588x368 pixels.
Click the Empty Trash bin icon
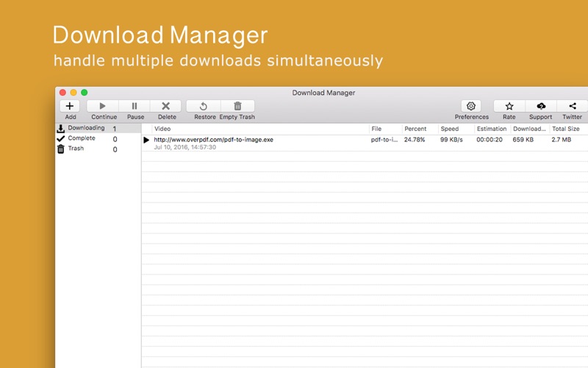tap(237, 106)
